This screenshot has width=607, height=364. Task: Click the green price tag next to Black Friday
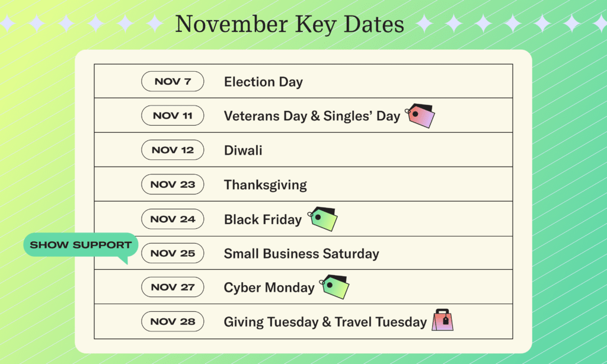[322, 219]
